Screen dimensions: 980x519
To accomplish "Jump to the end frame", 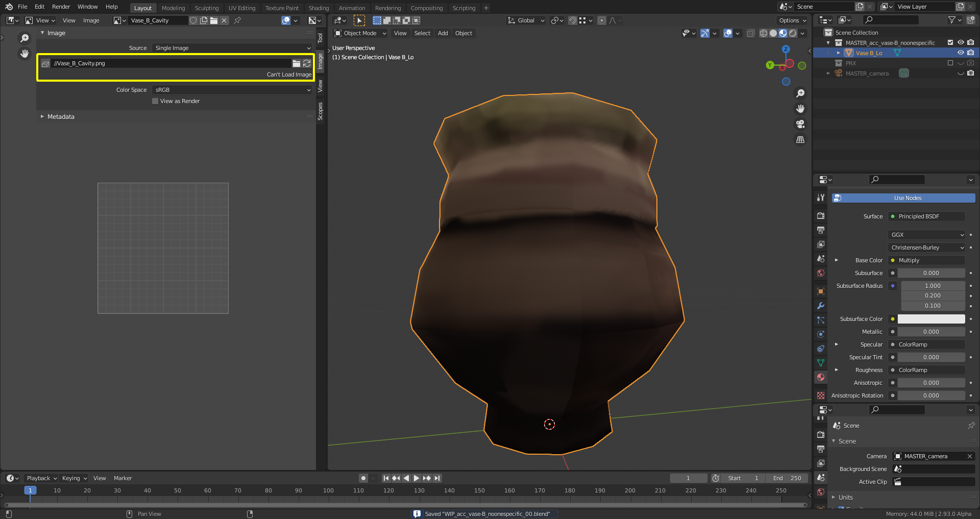I will [x=437, y=478].
